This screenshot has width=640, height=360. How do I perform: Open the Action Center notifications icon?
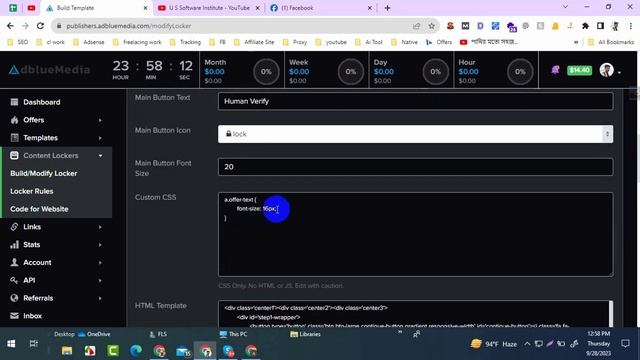[625, 343]
